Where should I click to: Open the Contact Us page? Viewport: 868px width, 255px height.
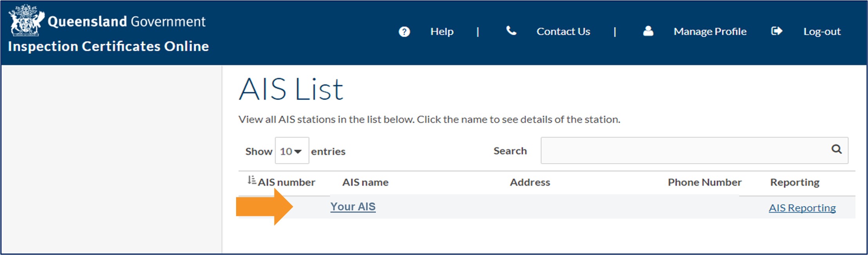point(563,31)
